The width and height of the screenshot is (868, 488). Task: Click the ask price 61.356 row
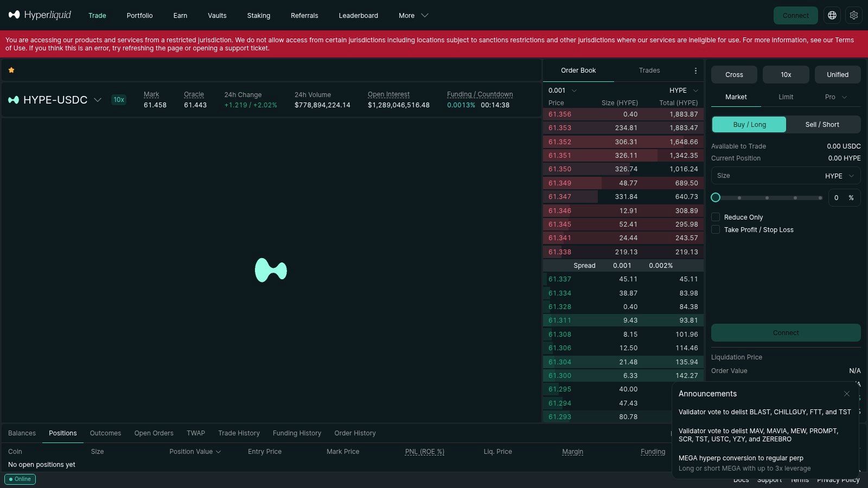click(x=623, y=114)
